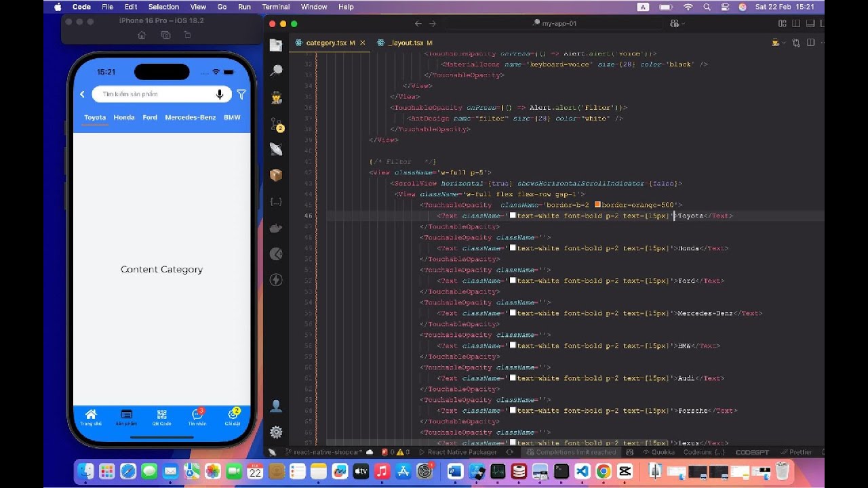This screenshot has height=488, width=868.
Task: Click my-app-01 command center search box
Action: [x=553, y=23]
